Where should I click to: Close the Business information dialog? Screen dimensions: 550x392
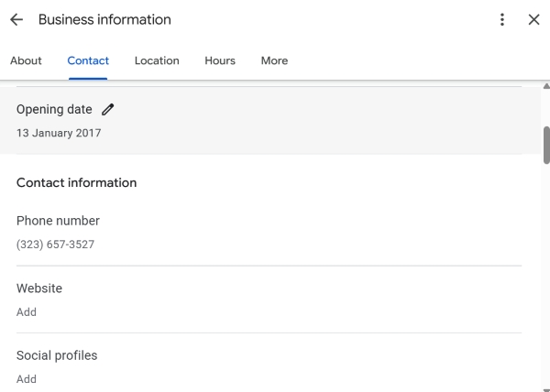point(533,19)
